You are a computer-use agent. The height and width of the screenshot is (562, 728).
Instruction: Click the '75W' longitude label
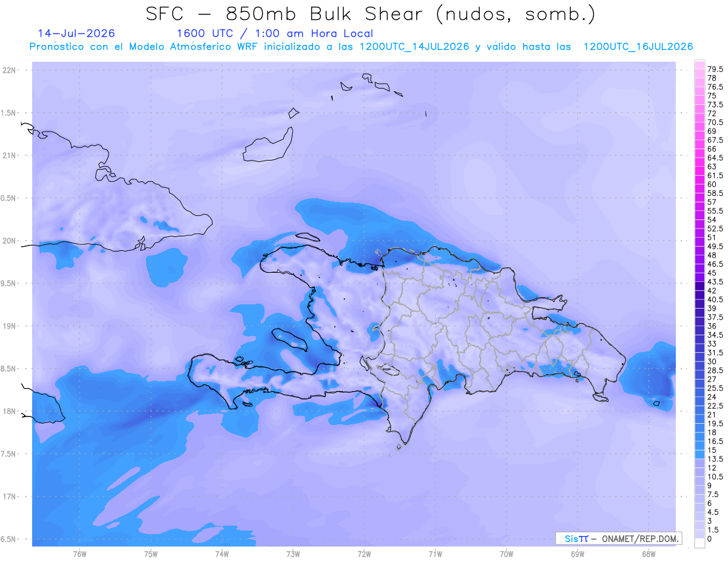(x=151, y=554)
